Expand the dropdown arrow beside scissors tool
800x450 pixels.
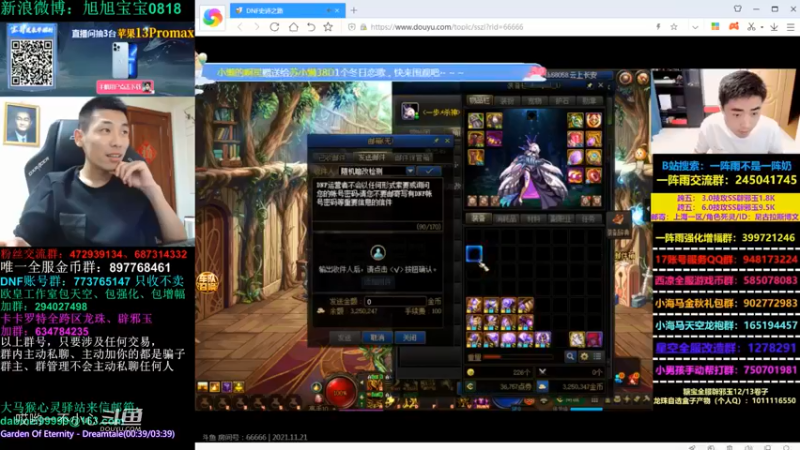tap(762, 28)
